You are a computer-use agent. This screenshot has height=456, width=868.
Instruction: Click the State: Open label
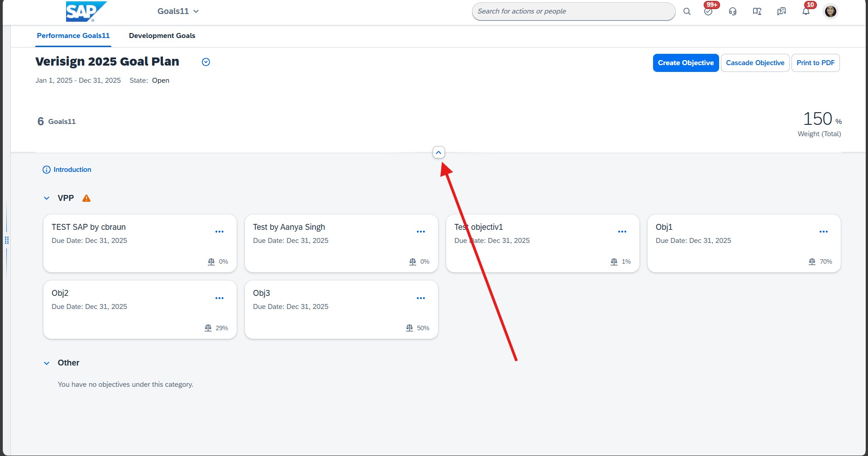[x=149, y=81]
